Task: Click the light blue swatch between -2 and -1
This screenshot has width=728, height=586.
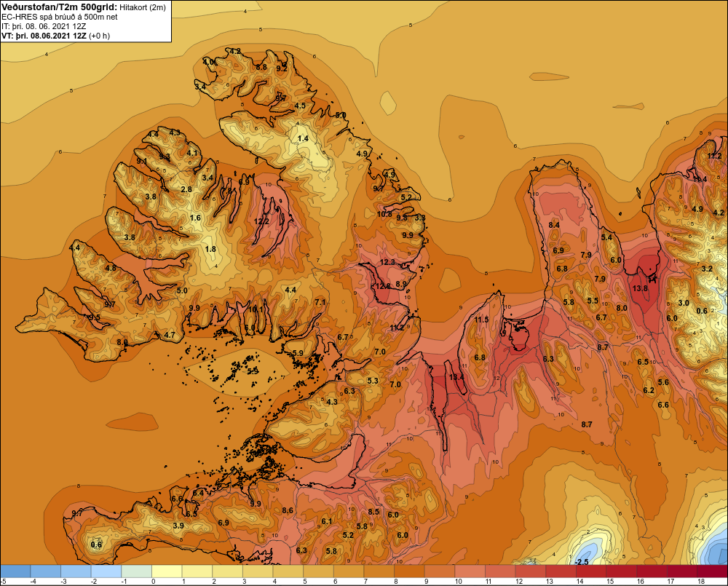Action: [x=106, y=571]
